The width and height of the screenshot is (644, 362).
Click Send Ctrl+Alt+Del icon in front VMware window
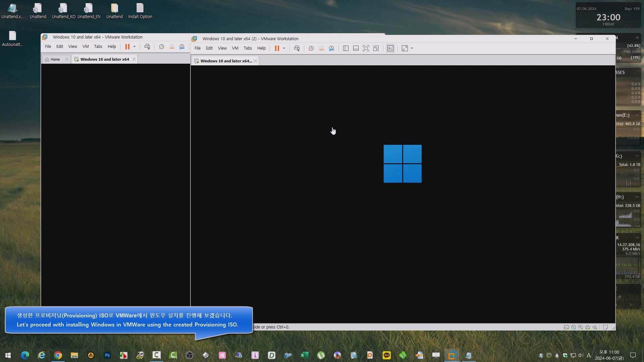(x=297, y=48)
